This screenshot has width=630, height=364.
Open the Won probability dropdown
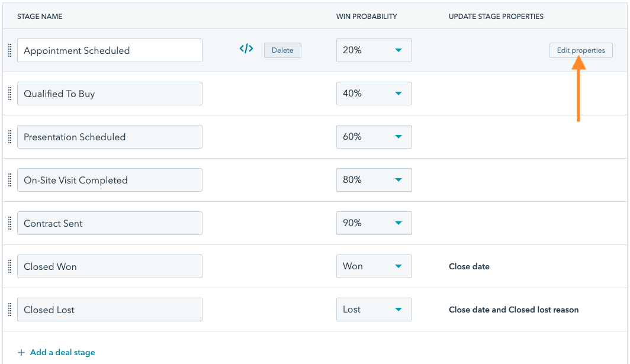tap(374, 266)
